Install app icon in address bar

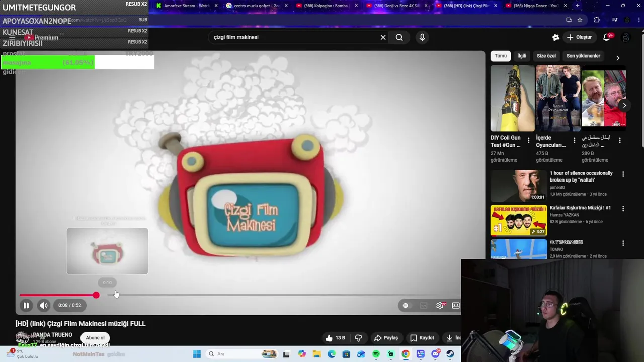(x=569, y=20)
